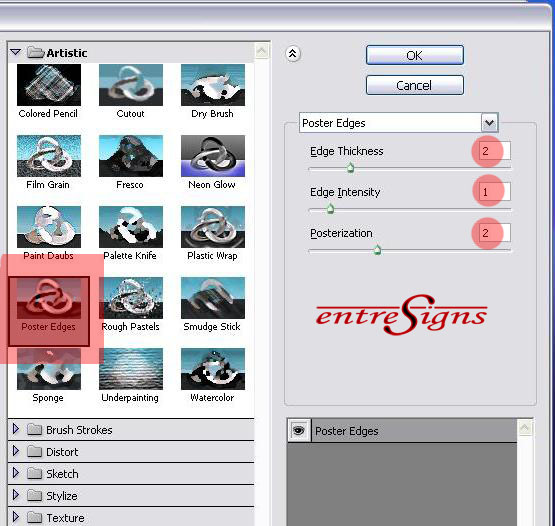This screenshot has height=526, width=555.
Task: Expand the Stylize filter folder
Action: point(16,495)
